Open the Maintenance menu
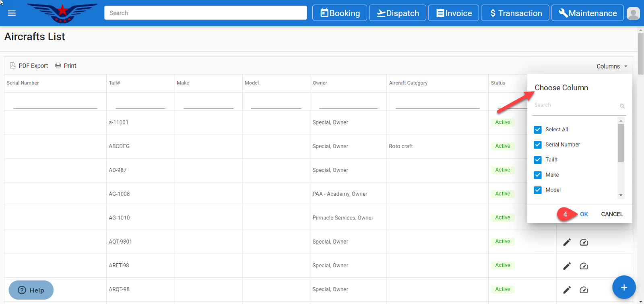Screen dimensions: 644x304 pos(587,13)
